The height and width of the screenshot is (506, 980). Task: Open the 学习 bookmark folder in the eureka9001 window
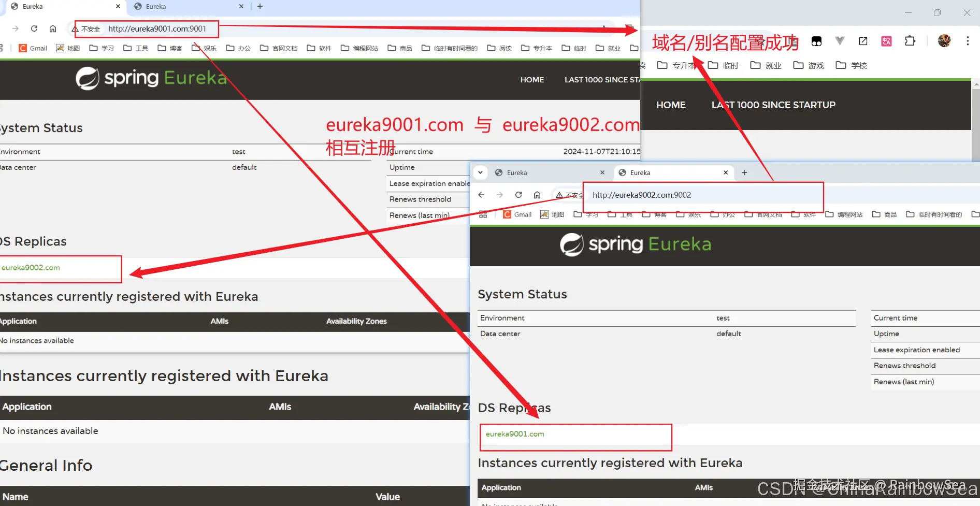coord(102,48)
